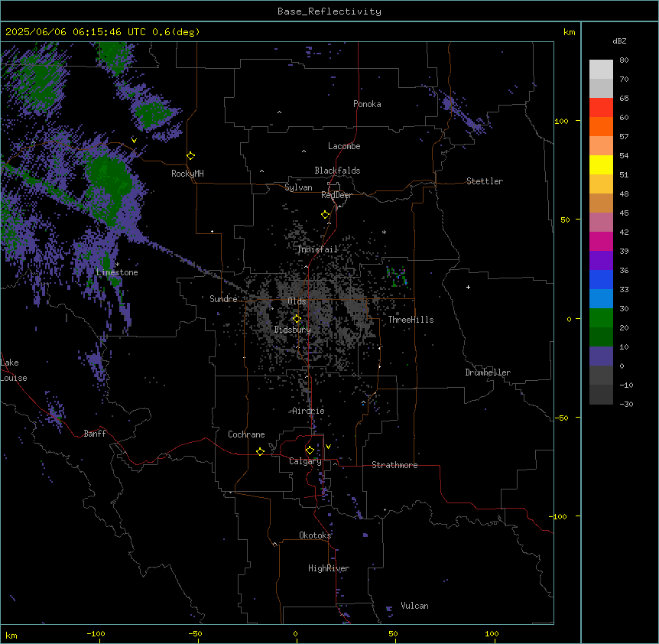Click the Stettler city label
The height and width of the screenshot is (644, 659).
pyautogui.click(x=485, y=181)
